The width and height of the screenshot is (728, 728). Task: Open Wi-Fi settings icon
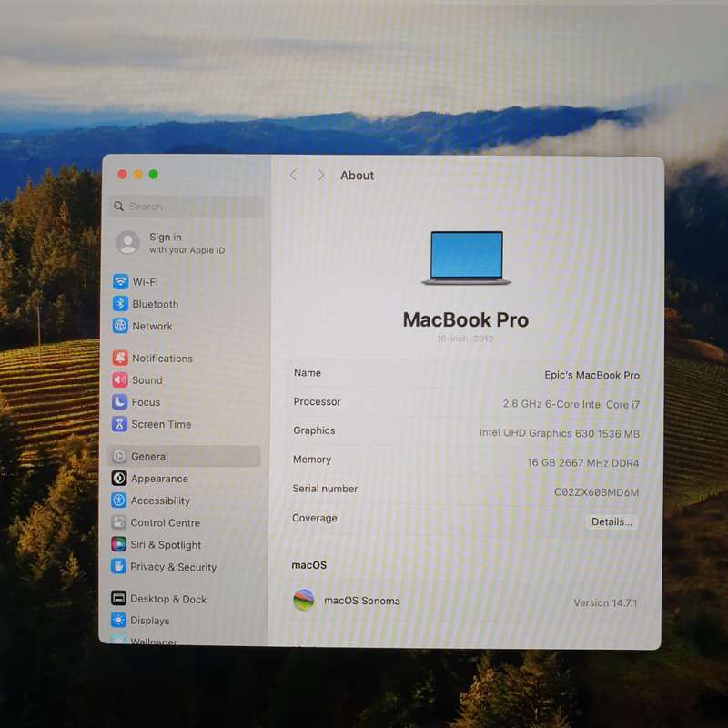click(121, 281)
